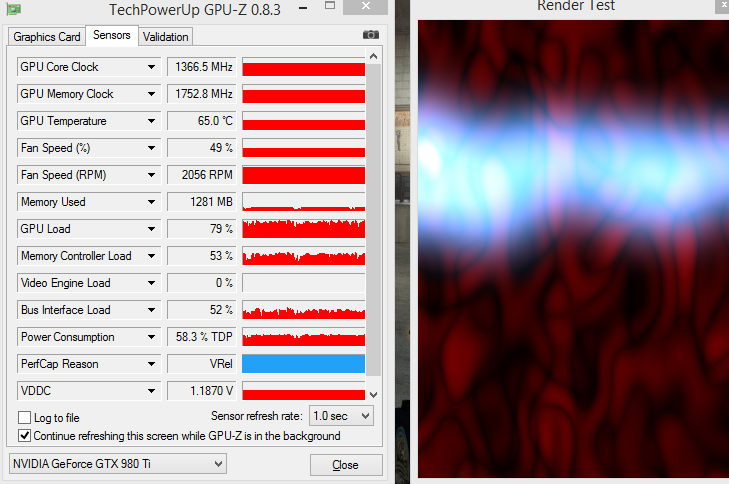Click the Close button in GPU-Z
Viewport: 729px width, 484px height.
pyautogui.click(x=346, y=464)
